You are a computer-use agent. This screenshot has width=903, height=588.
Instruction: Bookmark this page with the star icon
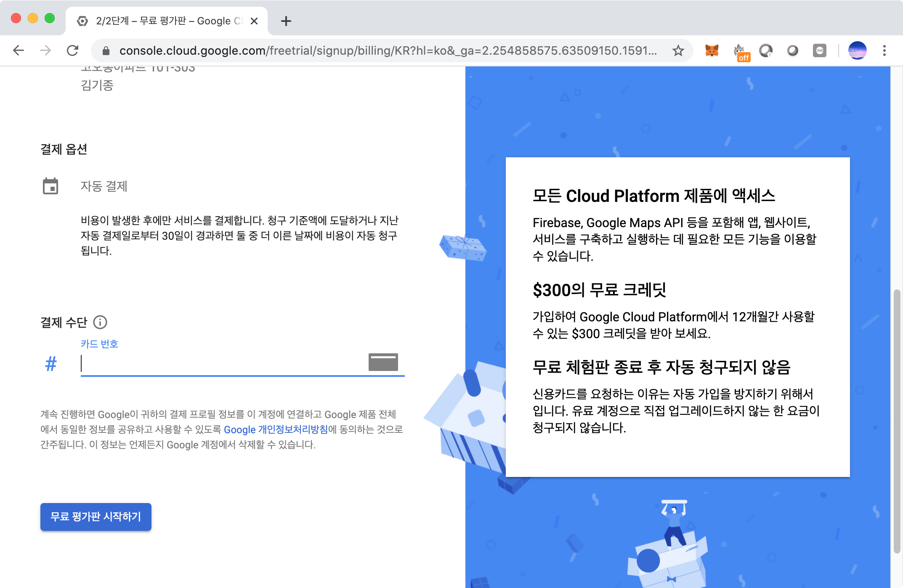[678, 51]
